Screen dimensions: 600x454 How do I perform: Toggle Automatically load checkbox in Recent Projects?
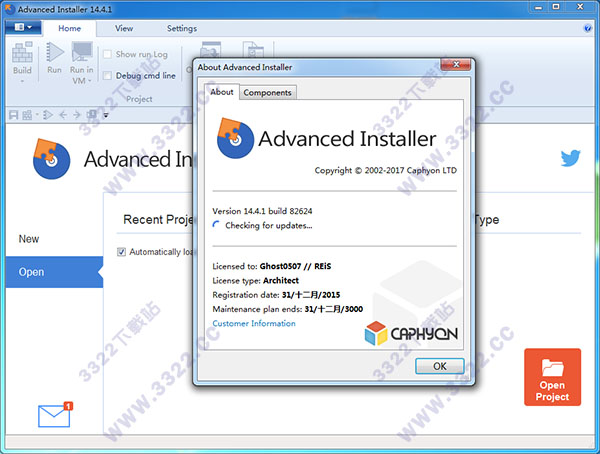[121, 252]
